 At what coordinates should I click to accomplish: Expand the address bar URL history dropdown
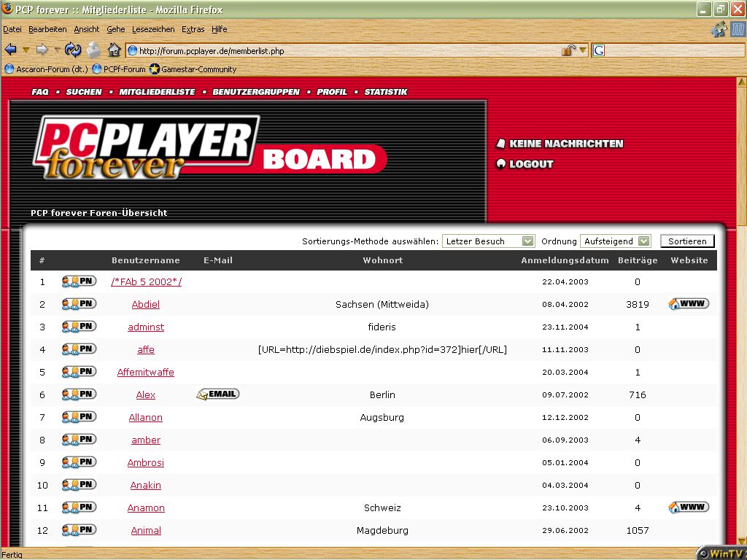click(583, 50)
